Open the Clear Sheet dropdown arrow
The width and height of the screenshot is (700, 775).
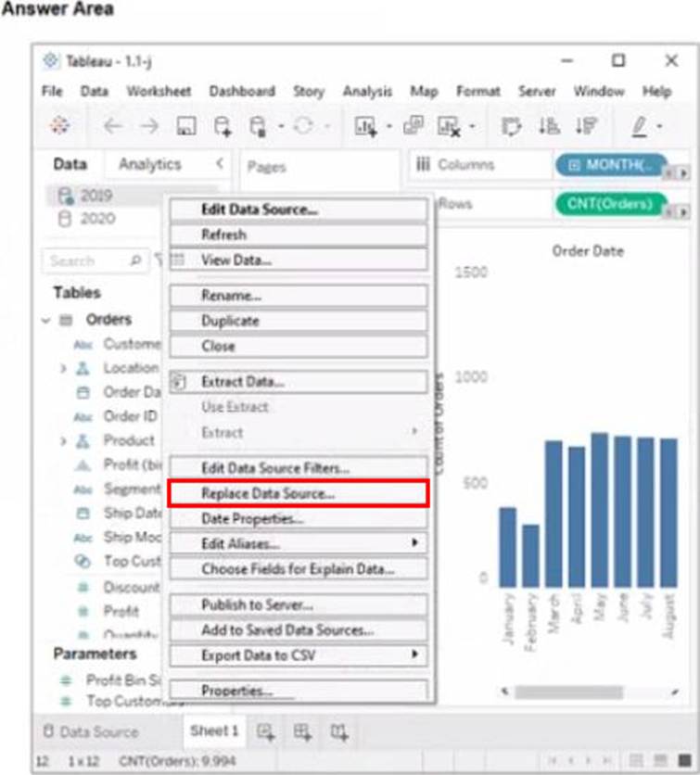(x=472, y=126)
